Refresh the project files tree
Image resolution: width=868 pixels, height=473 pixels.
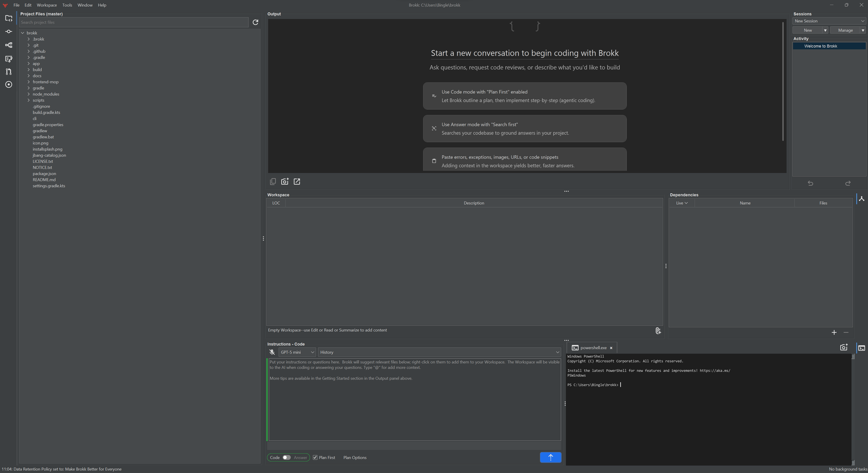(255, 22)
